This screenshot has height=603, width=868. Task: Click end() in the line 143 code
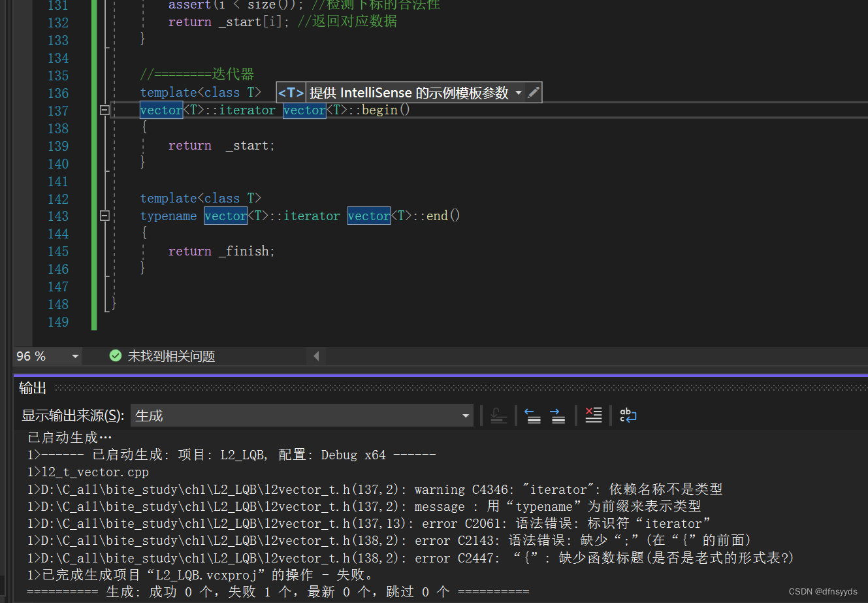tap(443, 216)
